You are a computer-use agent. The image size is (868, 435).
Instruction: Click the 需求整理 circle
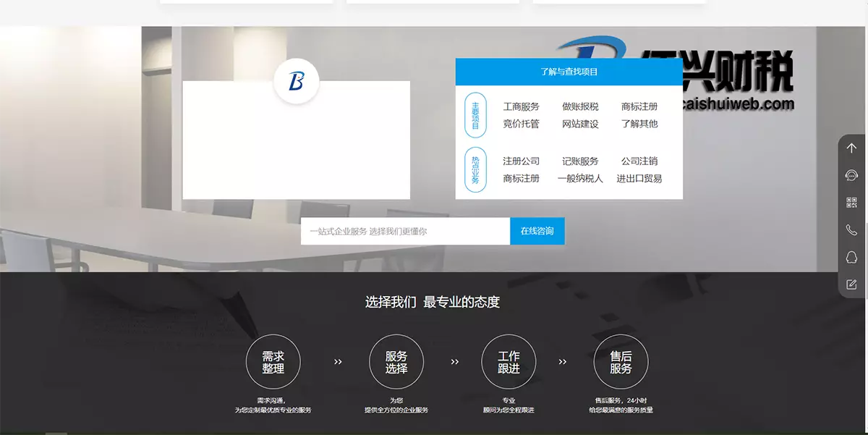point(273,362)
